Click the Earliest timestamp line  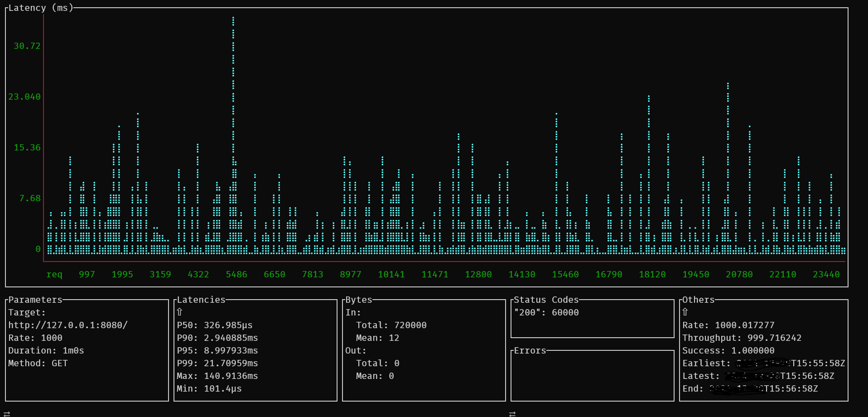click(x=764, y=363)
